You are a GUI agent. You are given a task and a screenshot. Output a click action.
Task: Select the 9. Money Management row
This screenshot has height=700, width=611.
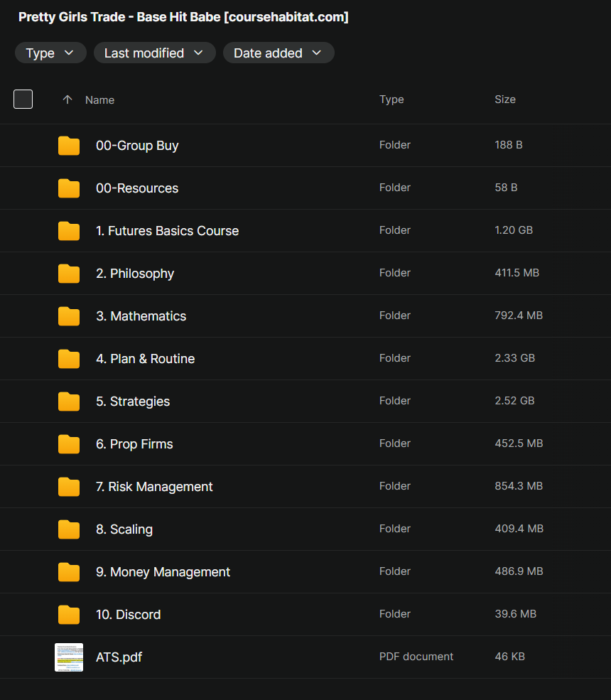pos(305,572)
